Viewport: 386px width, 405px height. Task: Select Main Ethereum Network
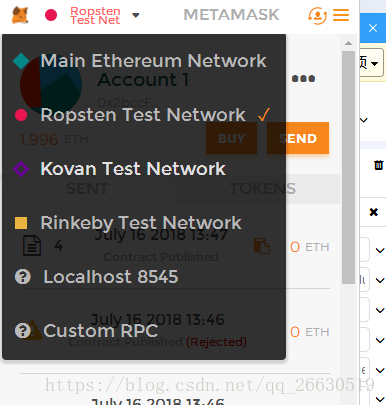click(144, 61)
